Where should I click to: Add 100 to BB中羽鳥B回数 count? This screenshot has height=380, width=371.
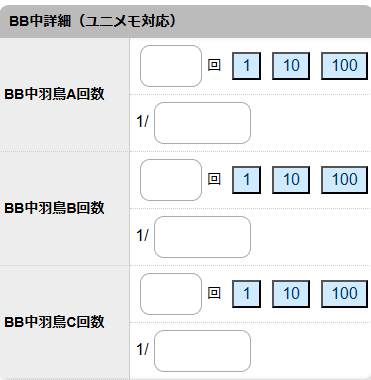345,180
